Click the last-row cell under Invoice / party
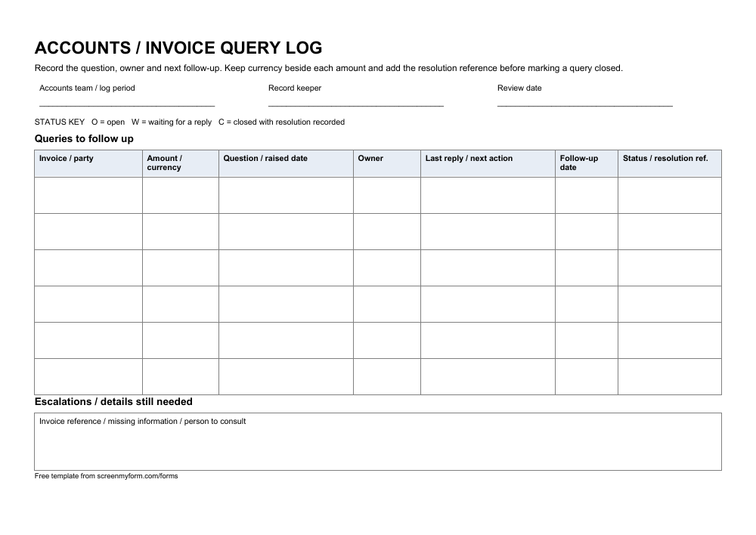Image resolution: width=756 pixels, height=535 pixels. point(88,376)
